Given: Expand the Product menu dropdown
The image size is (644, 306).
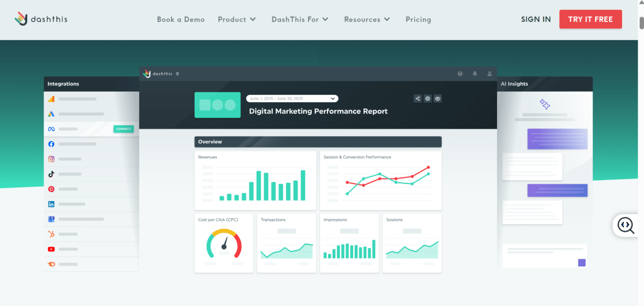Looking at the screenshot, I should [237, 19].
